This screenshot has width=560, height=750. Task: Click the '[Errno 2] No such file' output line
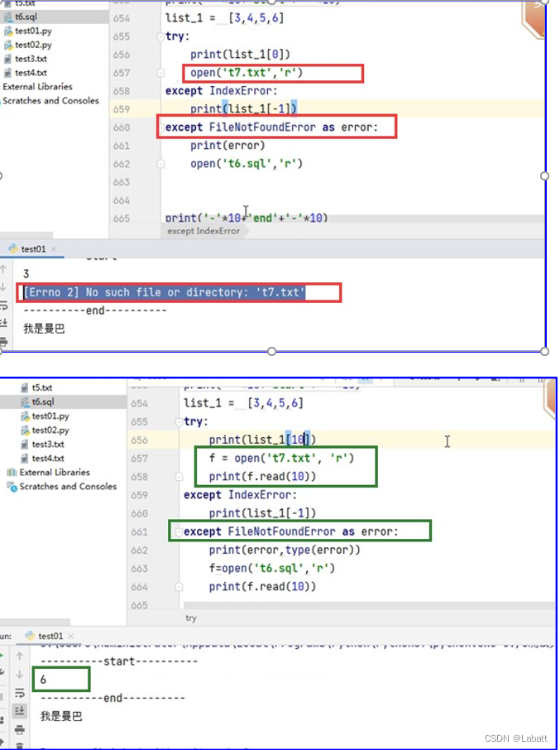164,292
